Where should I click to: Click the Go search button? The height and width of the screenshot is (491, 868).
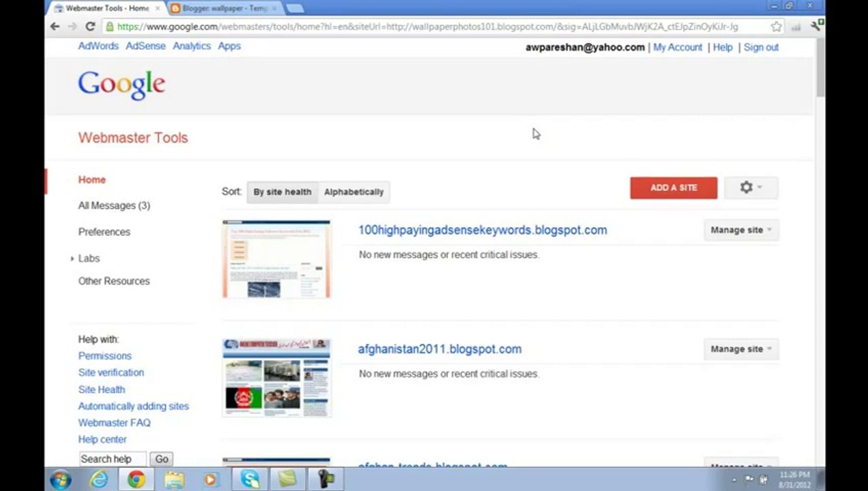point(162,459)
